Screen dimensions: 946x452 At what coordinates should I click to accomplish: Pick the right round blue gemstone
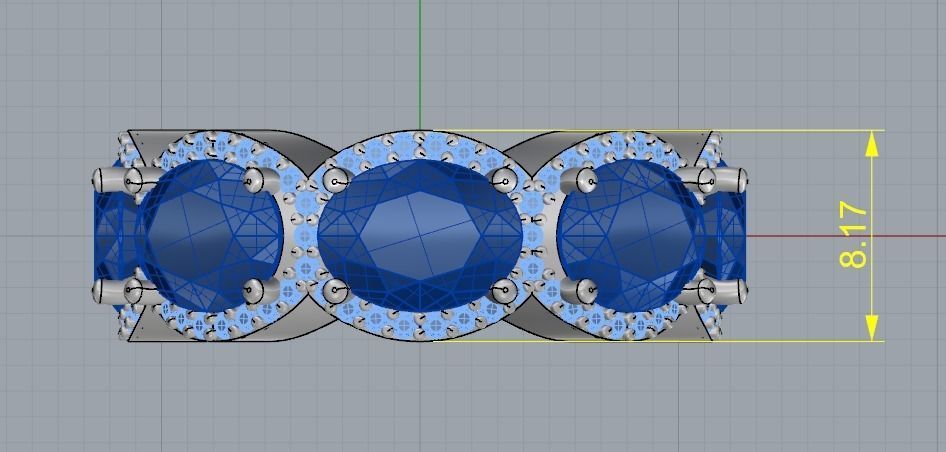click(631, 236)
